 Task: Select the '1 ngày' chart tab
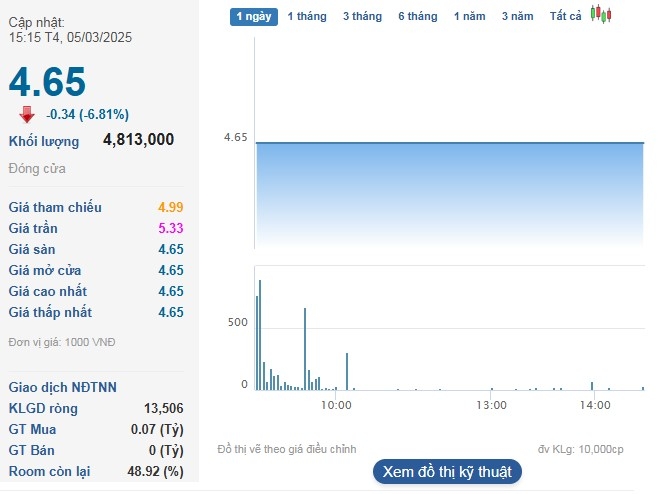(254, 16)
